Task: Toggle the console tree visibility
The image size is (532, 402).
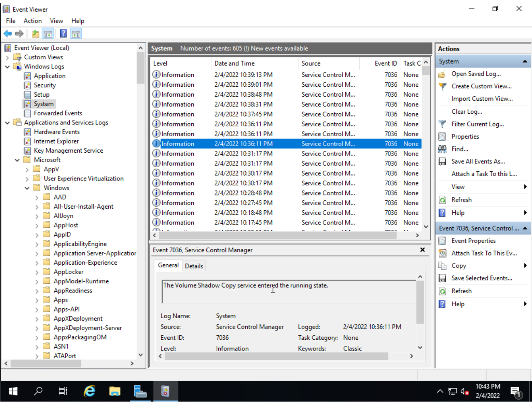Action: 48,33
